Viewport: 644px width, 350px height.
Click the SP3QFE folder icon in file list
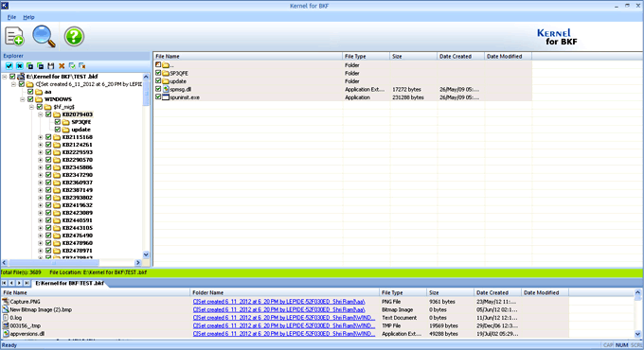tap(166, 73)
